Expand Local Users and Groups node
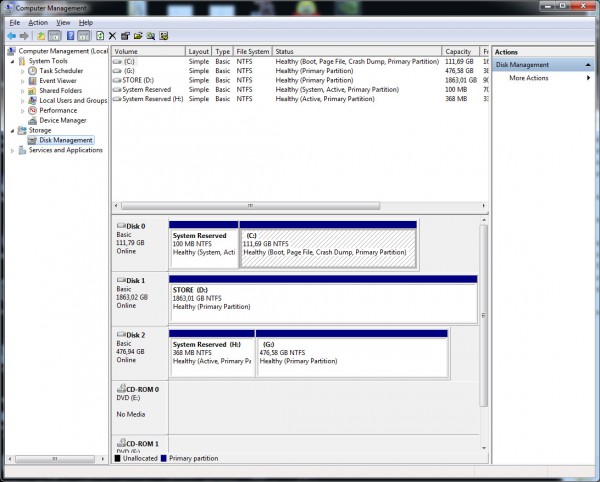Screen dimensions: 600x482 coord(23,101)
